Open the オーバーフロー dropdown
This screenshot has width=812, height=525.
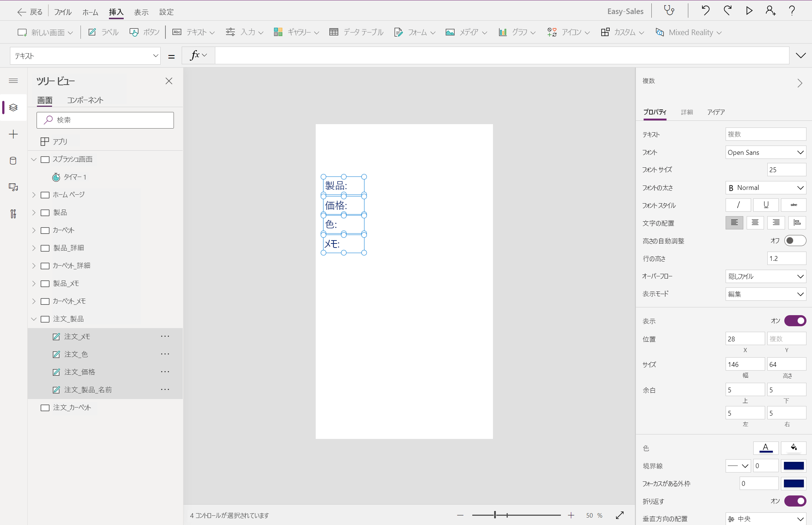coord(765,276)
